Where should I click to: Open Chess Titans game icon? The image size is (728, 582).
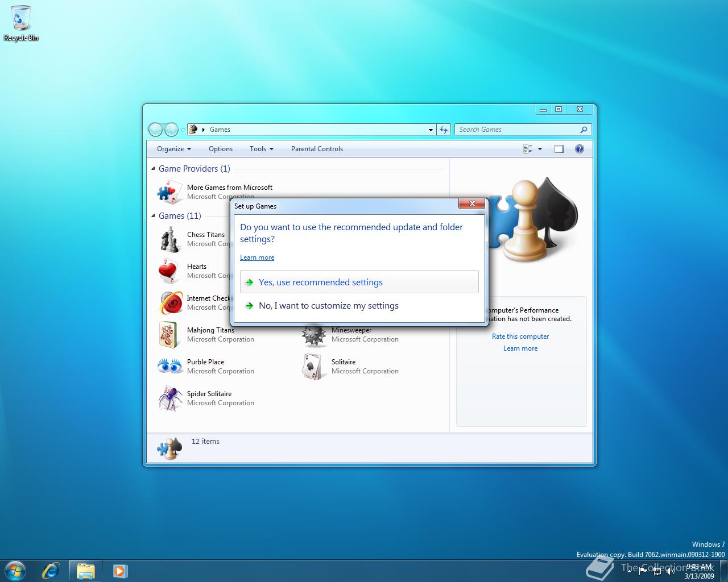(169, 239)
